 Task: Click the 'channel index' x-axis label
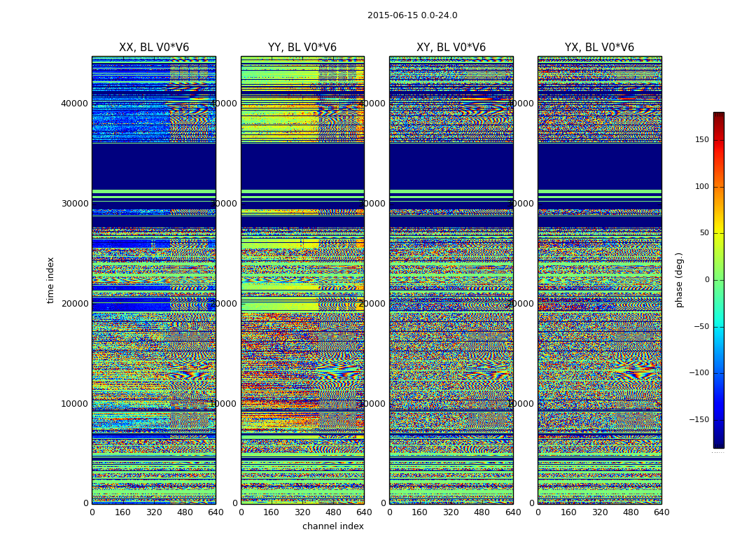click(x=332, y=526)
